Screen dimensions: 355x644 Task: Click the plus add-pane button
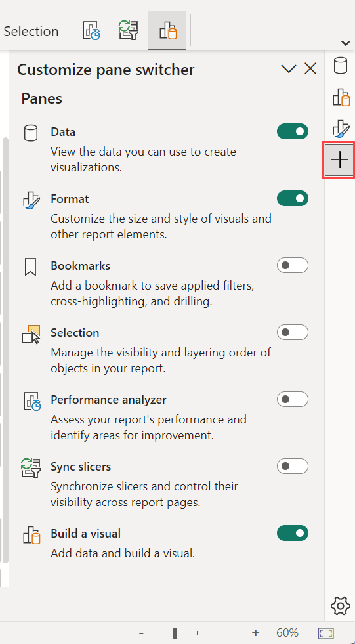[x=339, y=160]
